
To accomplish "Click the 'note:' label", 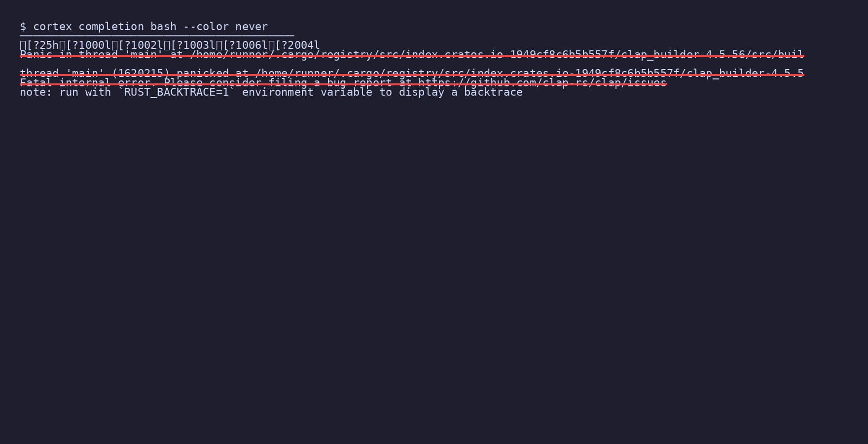I will 36,92.
